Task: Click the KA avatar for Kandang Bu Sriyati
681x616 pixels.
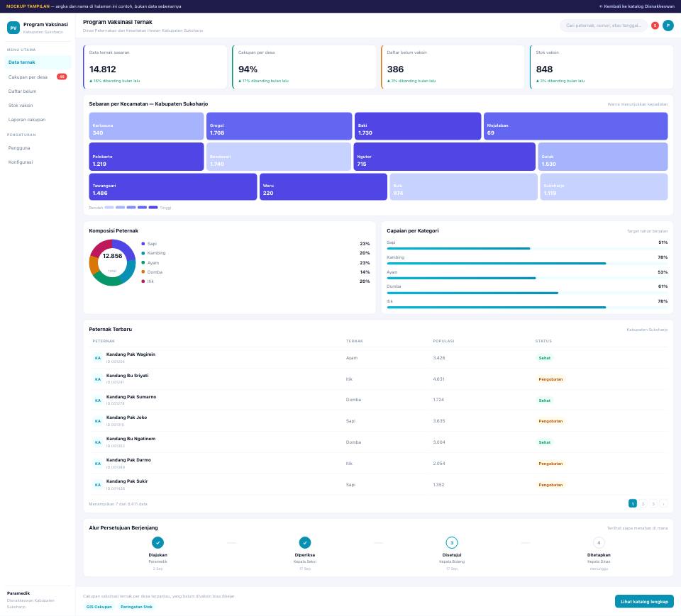Action: 98,379
